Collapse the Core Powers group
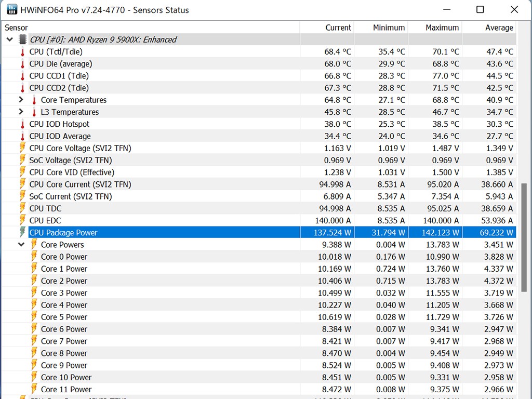The image size is (532, 399). (x=21, y=244)
